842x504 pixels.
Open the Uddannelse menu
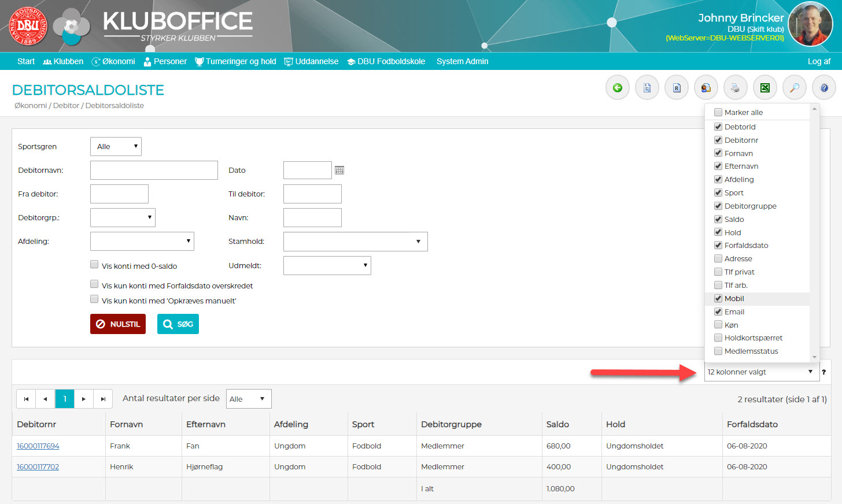pyautogui.click(x=311, y=61)
